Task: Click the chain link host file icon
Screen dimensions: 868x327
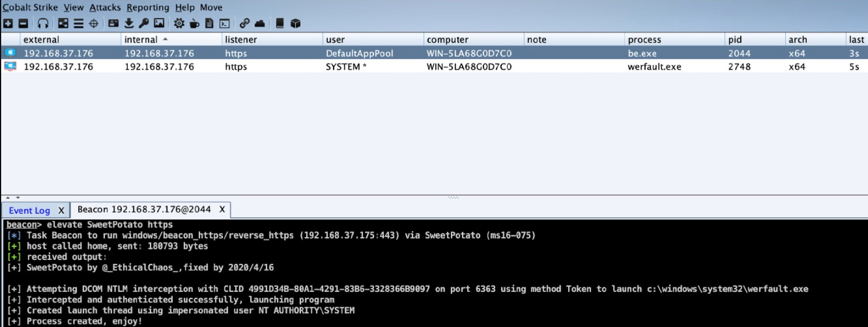Action: (244, 24)
